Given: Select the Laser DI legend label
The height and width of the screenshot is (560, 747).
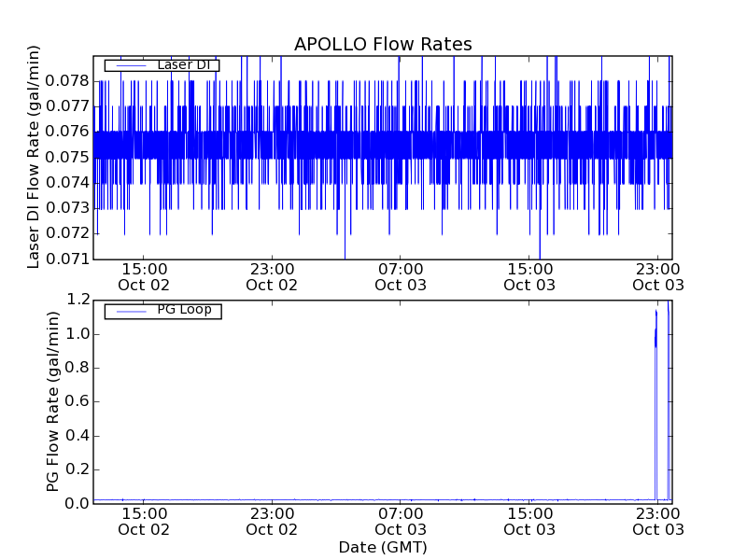Looking at the screenshot, I should [x=187, y=65].
